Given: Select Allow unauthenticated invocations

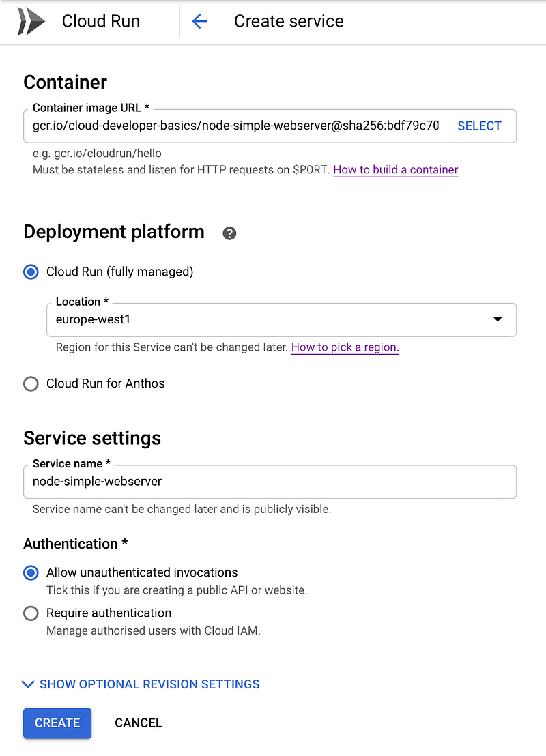Looking at the screenshot, I should [31, 572].
